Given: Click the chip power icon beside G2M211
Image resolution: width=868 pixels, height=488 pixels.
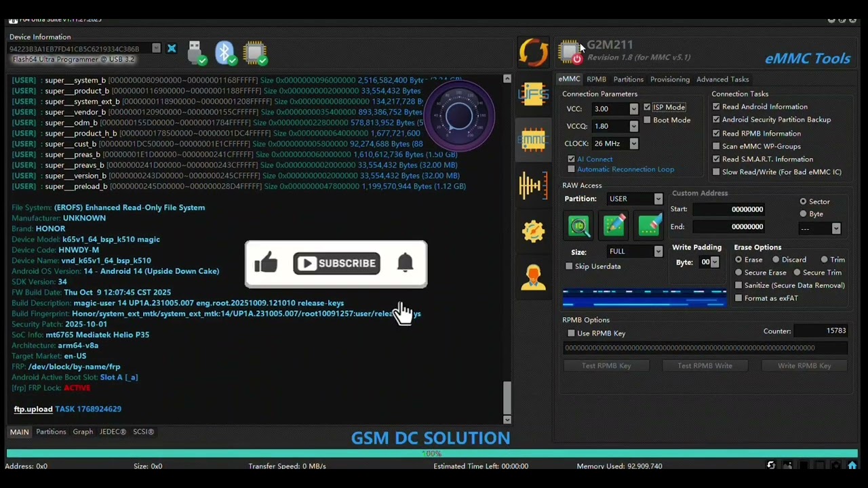Looking at the screenshot, I should [571, 52].
